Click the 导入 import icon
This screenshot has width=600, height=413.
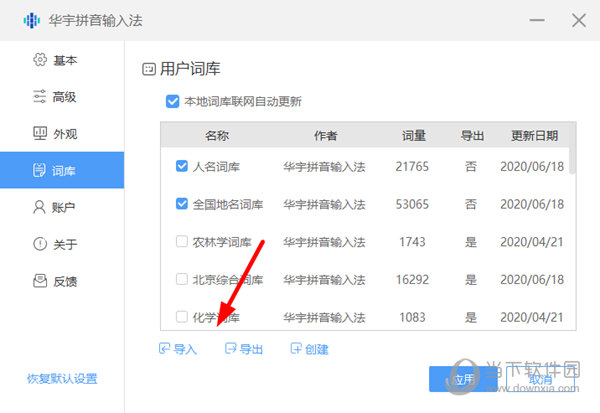tap(165, 349)
